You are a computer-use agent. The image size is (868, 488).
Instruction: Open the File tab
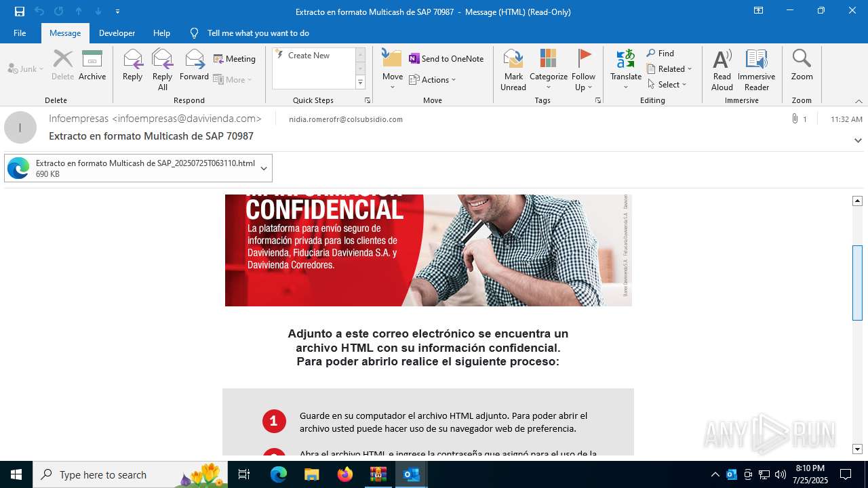(x=20, y=33)
